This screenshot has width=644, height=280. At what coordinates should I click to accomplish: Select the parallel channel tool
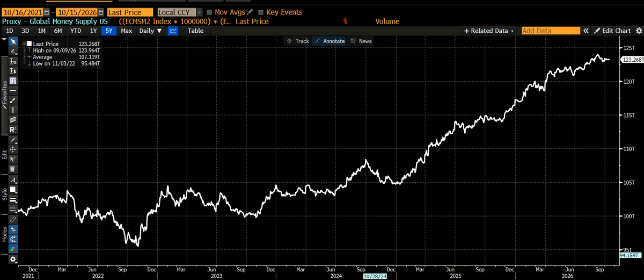13,119
